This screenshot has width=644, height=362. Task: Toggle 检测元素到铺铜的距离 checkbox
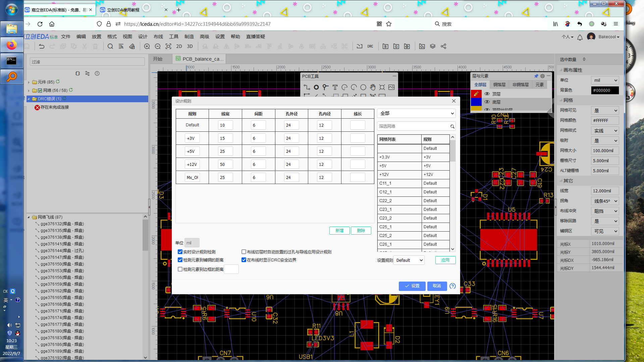tap(180, 260)
